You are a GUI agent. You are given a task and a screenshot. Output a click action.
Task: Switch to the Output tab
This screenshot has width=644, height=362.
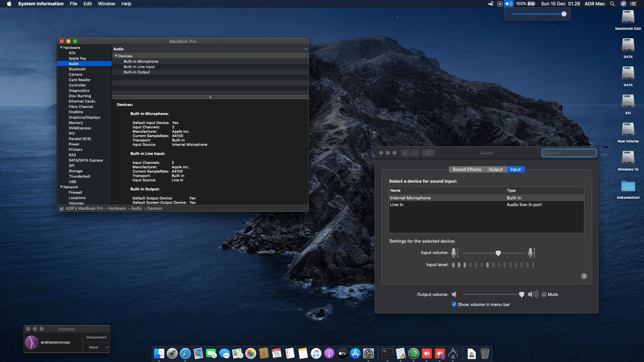[496, 169]
